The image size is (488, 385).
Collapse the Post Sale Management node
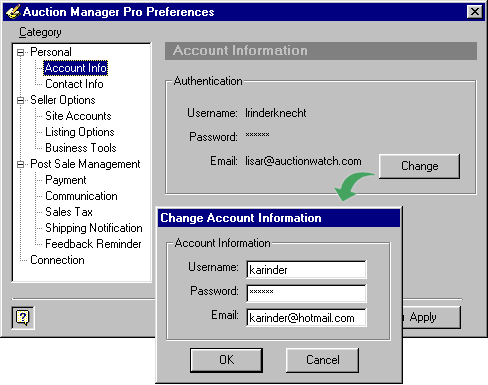click(21, 164)
